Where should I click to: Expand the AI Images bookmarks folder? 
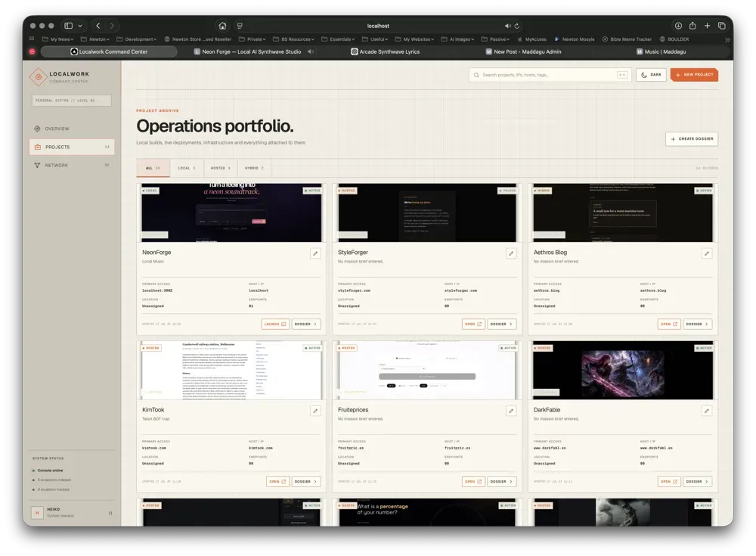457,39
